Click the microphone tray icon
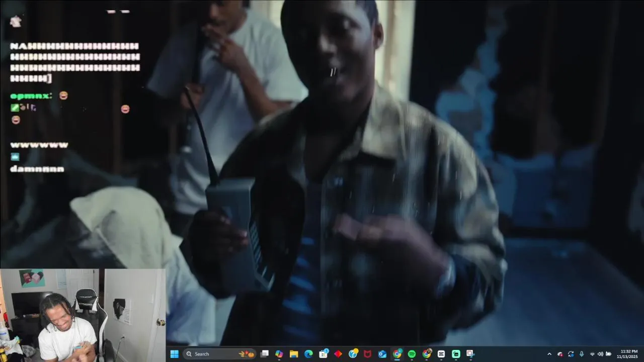 tap(582, 354)
